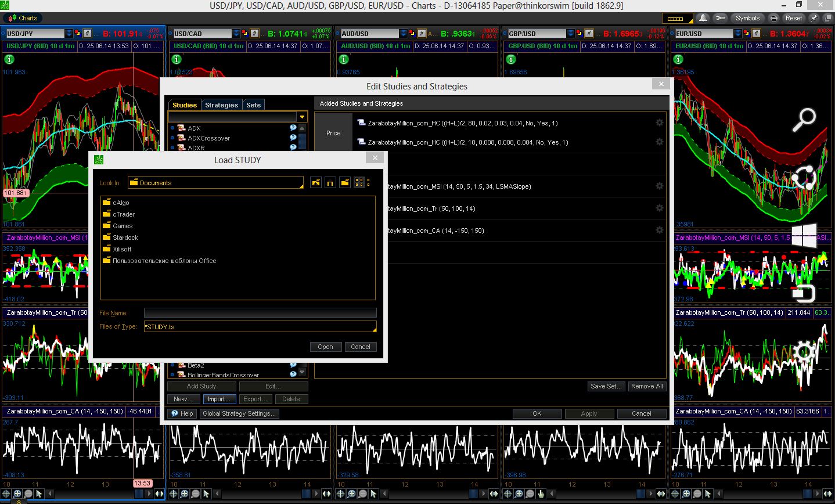Click the color link icon next to USD/JPY

tap(78, 34)
